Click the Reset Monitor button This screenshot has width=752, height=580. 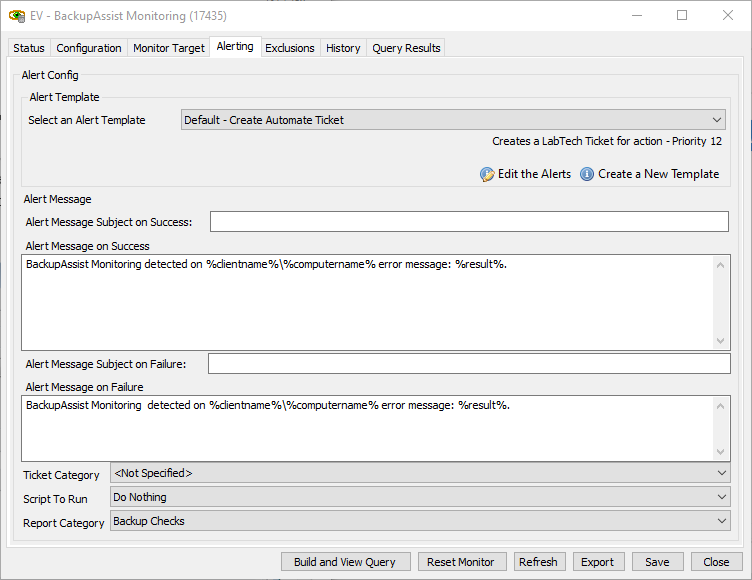tap(461, 562)
